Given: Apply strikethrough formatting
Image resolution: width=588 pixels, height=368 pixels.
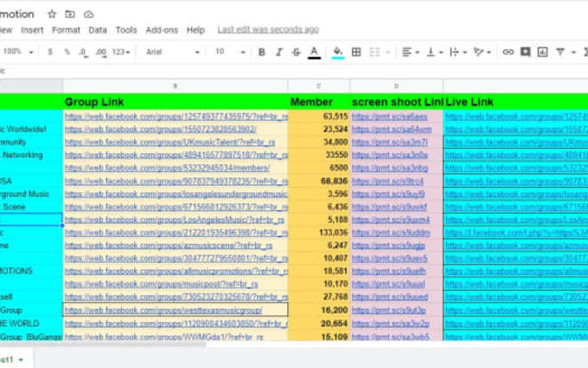Looking at the screenshot, I should [297, 52].
